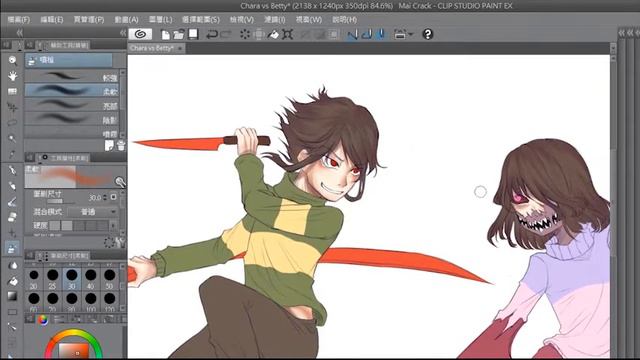Screen dimensions: 640x360
Task: Select the Blend droplet tool
Action: (12, 265)
